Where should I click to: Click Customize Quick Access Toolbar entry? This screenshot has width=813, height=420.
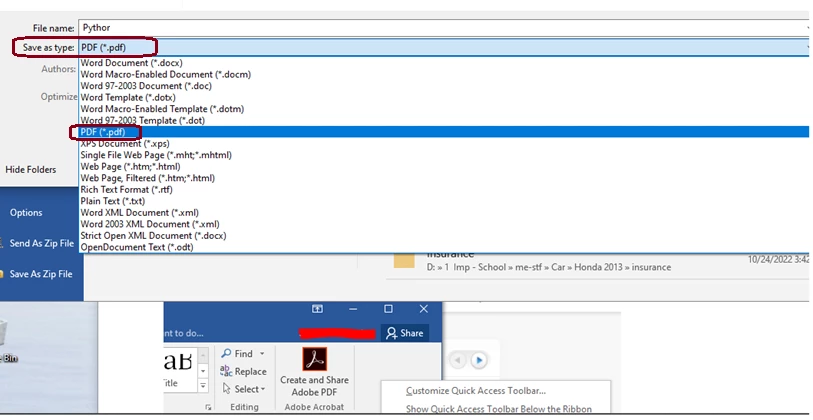475,391
